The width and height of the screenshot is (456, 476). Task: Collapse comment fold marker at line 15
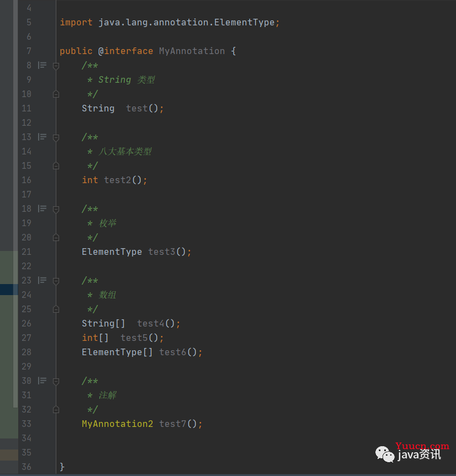coord(56,166)
